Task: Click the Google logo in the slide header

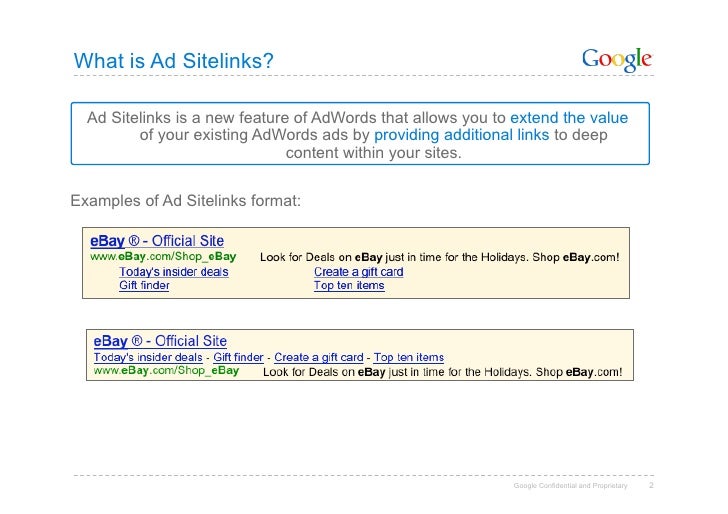Action: tap(616, 61)
